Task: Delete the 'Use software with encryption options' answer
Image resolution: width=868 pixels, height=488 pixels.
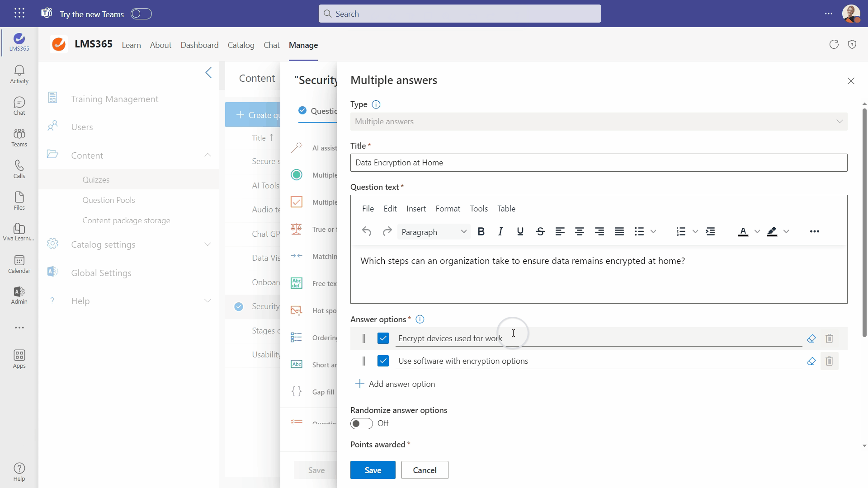Action: coord(829,361)
